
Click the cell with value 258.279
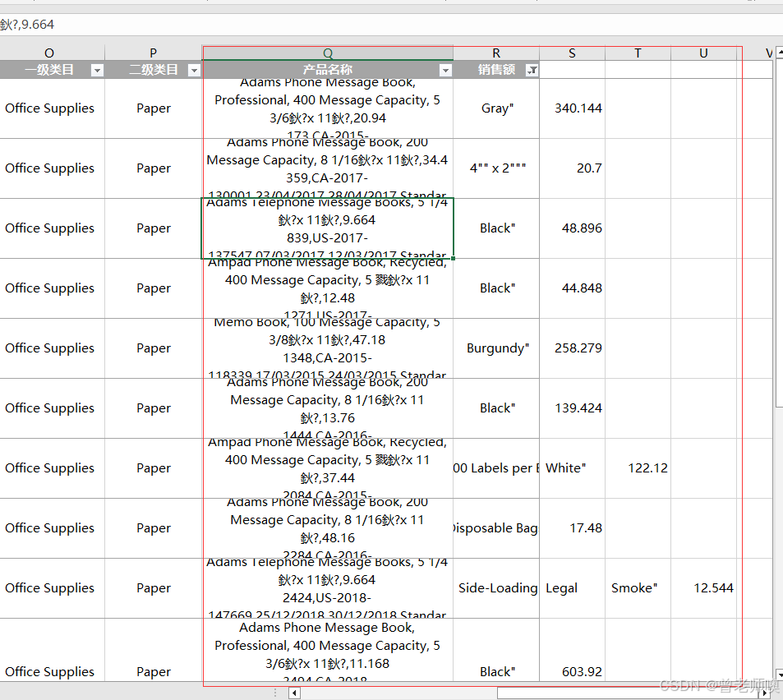(573, 348)
